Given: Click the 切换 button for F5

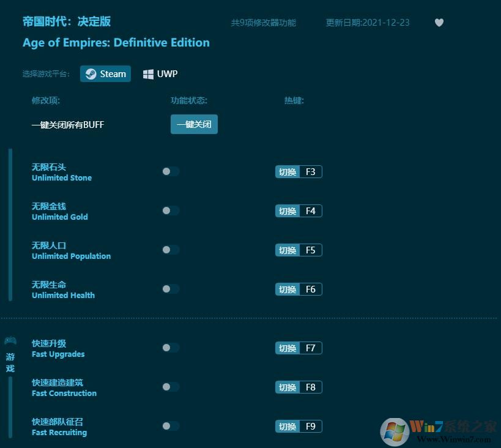Looking at the screenshot, I should point(288,250).
